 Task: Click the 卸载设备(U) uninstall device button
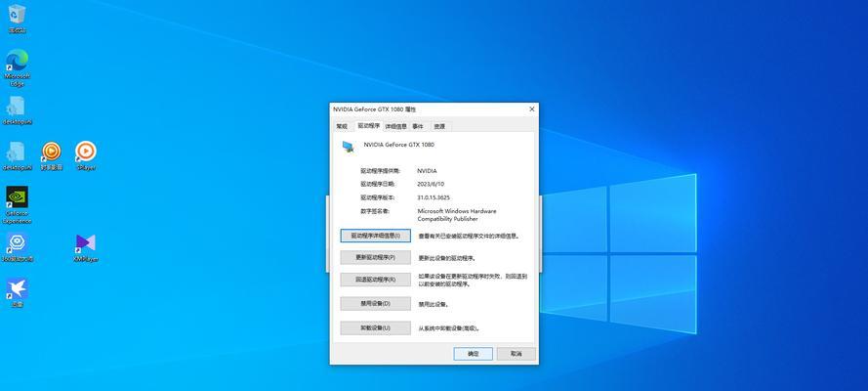pos(375,327)
